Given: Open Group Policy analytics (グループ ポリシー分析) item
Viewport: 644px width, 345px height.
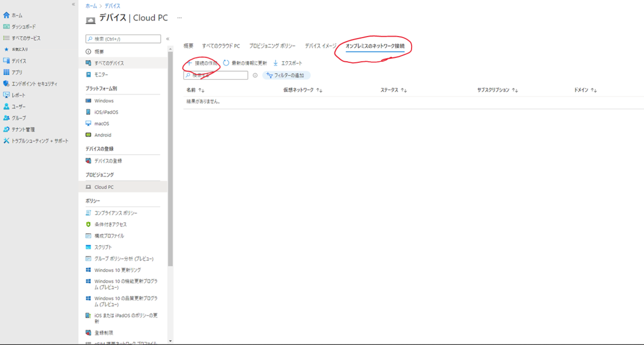Looking at the screenshot, I should click(x=124, y=258).
